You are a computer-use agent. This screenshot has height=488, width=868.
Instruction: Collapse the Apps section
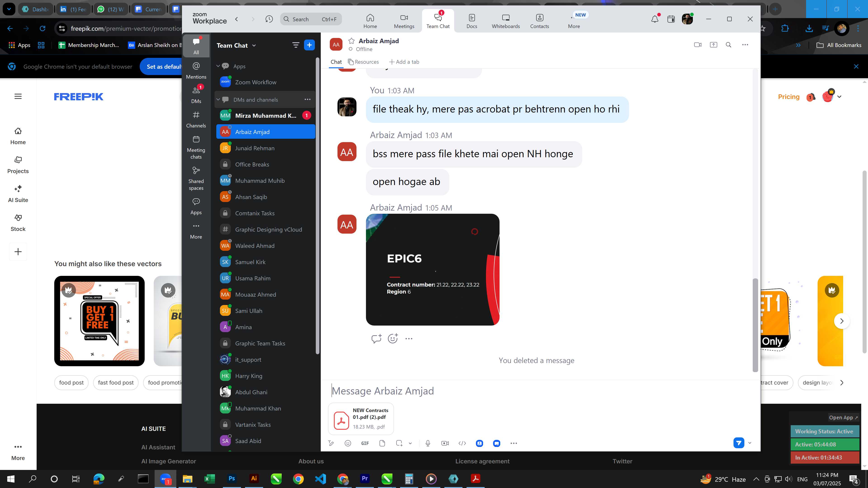tap(218, 66)
